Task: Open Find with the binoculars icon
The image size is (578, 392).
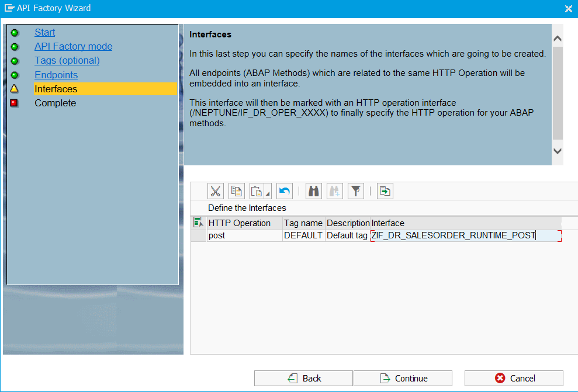Action: click(314, 191)
